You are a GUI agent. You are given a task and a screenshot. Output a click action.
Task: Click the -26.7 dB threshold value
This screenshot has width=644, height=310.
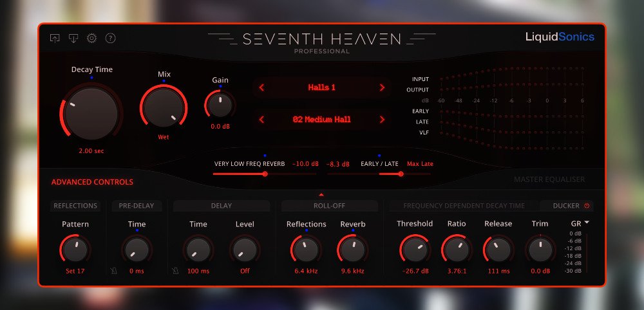[415, 271]
